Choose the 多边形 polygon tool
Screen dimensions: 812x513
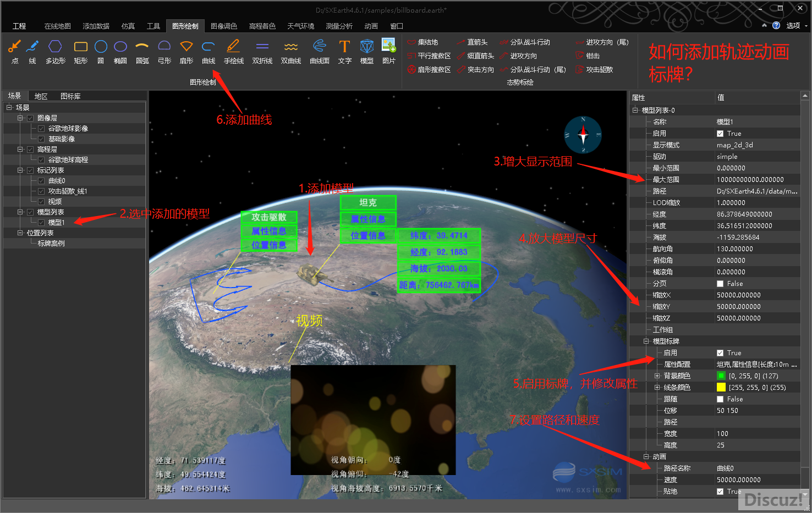click(55, 51)
